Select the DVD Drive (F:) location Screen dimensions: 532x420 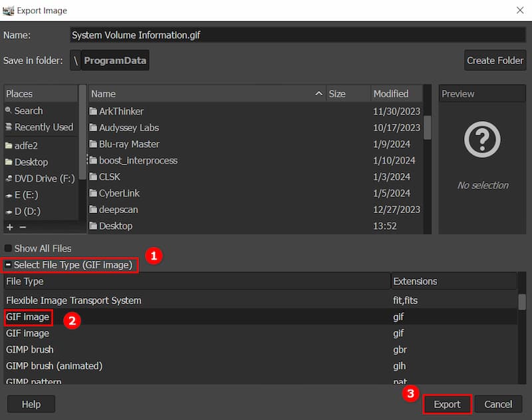[44, 178]
